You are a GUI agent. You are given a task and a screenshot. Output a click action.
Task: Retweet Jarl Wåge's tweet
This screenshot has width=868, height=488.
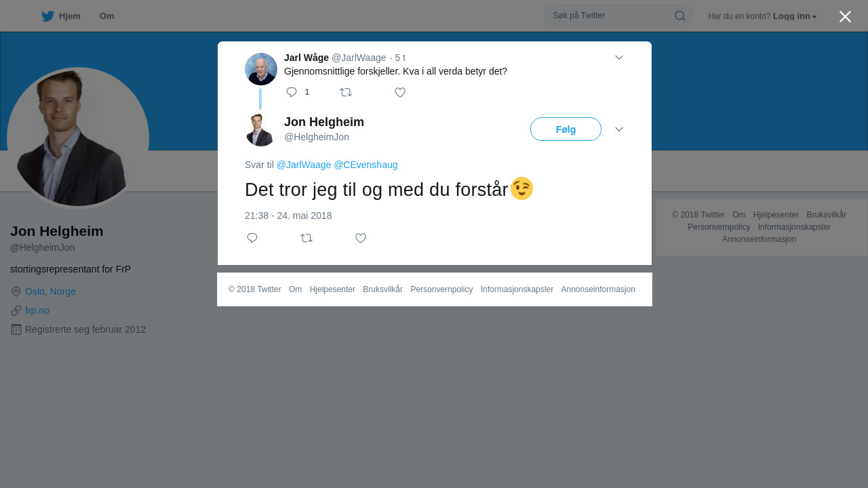[x=346, y=92]
